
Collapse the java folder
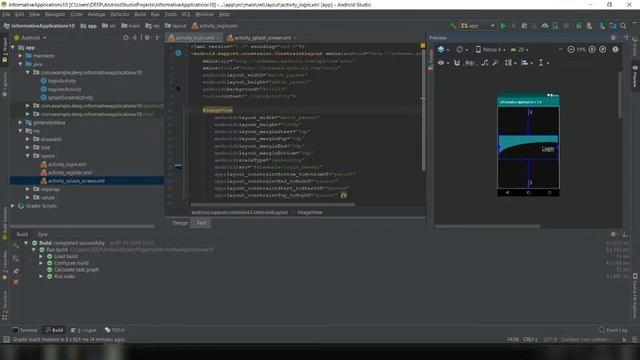click(x=20, y=64)
